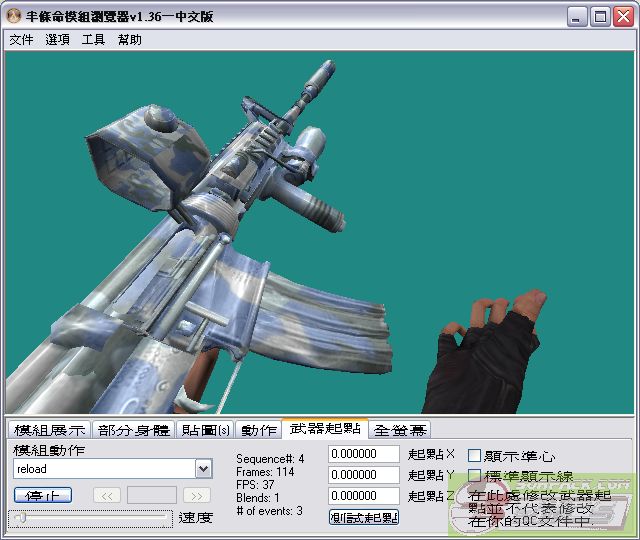The image size is (640, 540).
Task: Click the 測試起點 button
Action: coord(364,518)
